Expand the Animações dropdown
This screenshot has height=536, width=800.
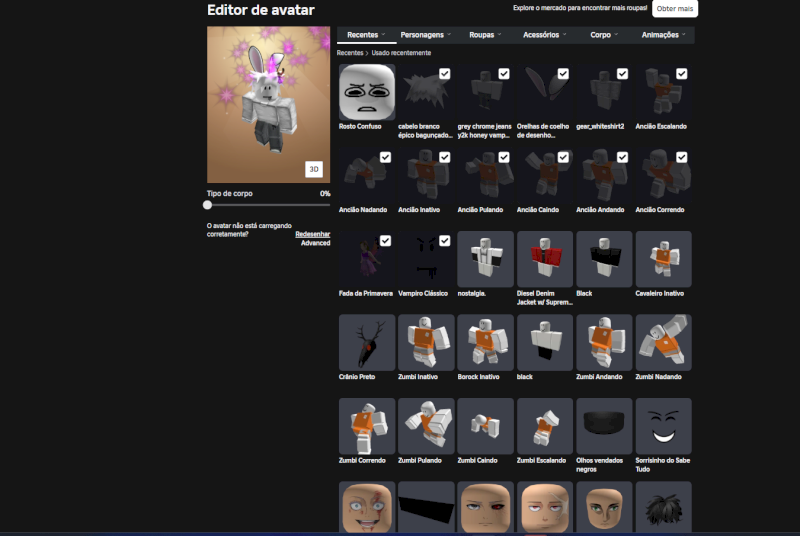[x=663, y=35]
